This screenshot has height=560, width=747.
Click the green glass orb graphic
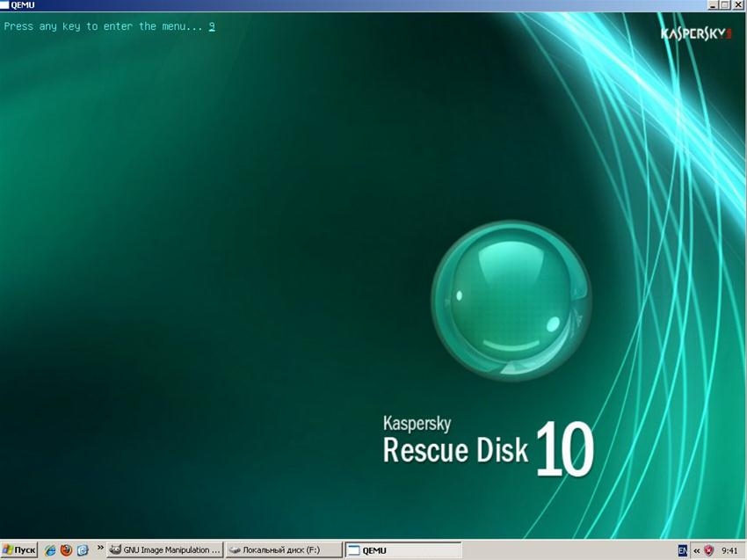[511, 301]
